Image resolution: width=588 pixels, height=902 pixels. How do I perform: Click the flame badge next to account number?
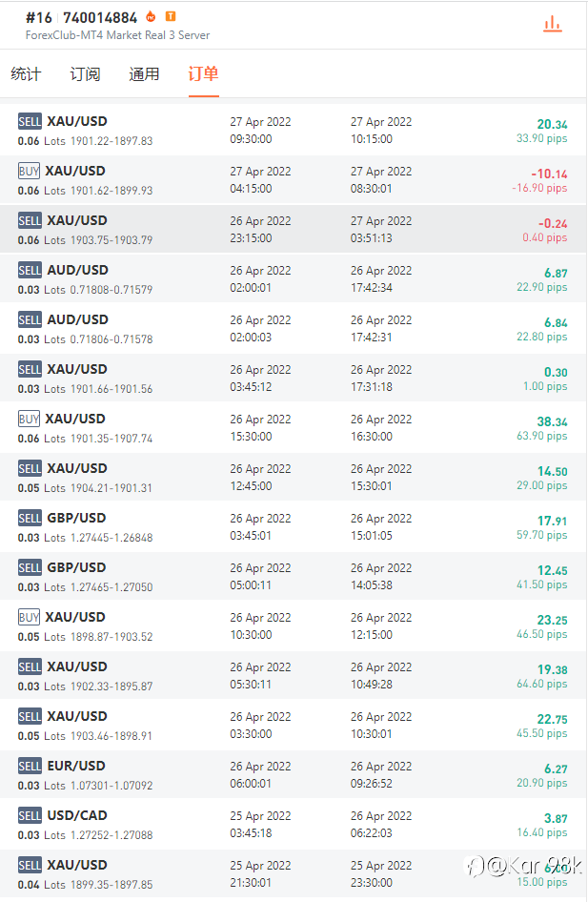[x=151, y=17]
